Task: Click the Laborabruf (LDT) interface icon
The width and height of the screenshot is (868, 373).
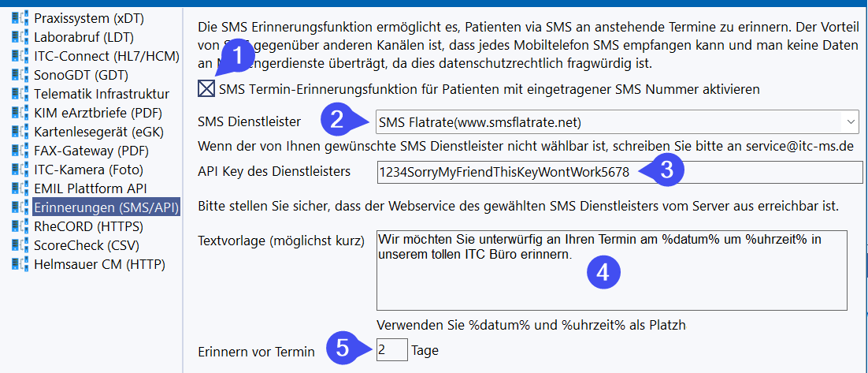Action: [21, 37]
